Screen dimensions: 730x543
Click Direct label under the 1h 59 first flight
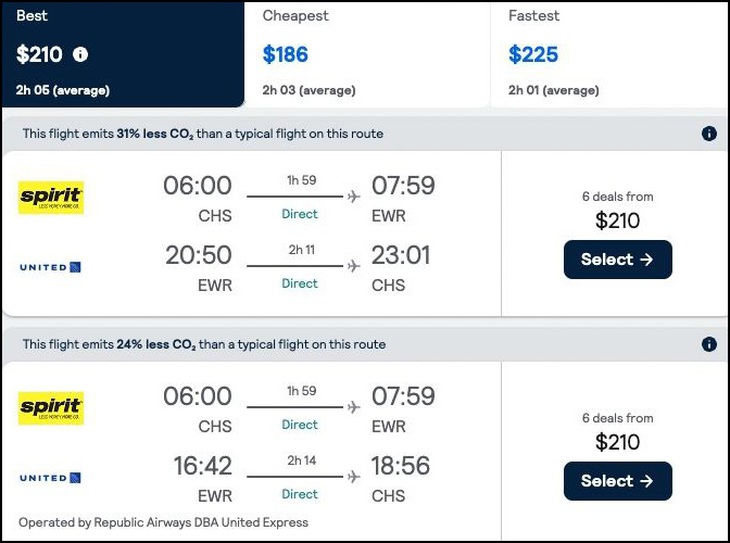[x=299, y=214]
